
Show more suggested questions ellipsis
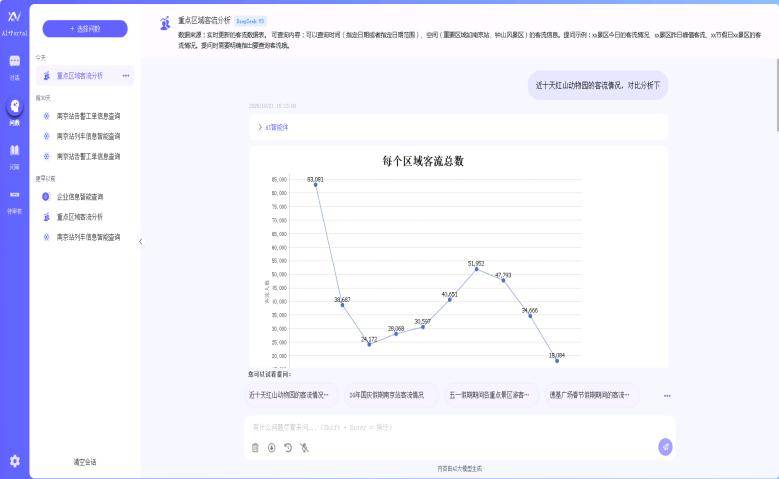tap(667, 395)
